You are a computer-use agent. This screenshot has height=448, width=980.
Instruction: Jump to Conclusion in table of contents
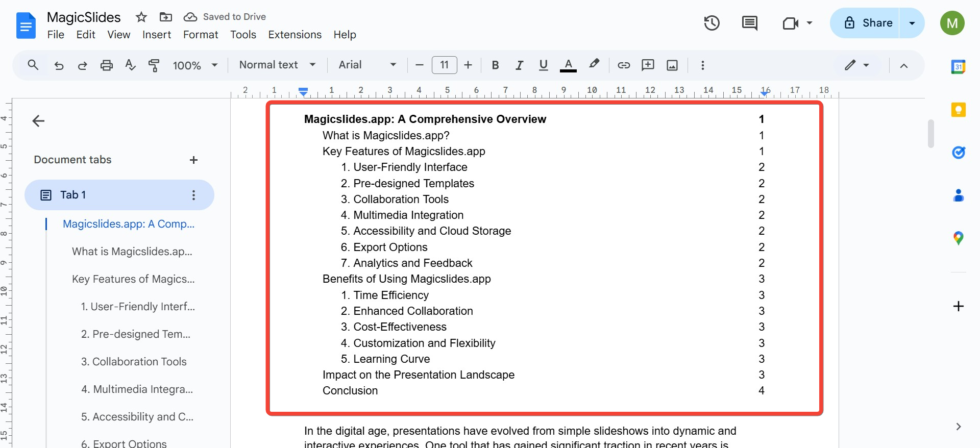(x=350, y=391)
